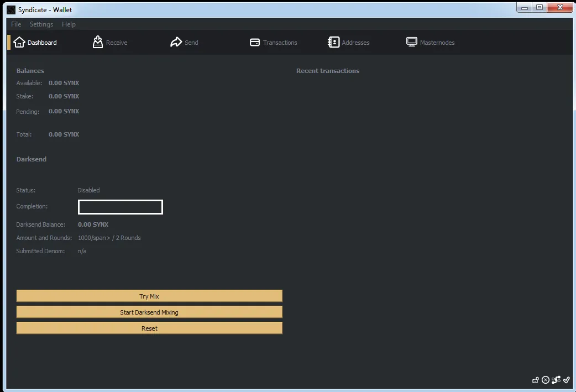
Task: Click the Recent transactions heading
Action: coord(328,71)
